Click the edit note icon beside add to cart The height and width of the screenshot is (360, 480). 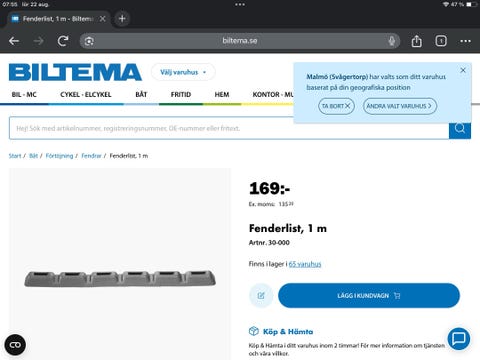point(261,295)
